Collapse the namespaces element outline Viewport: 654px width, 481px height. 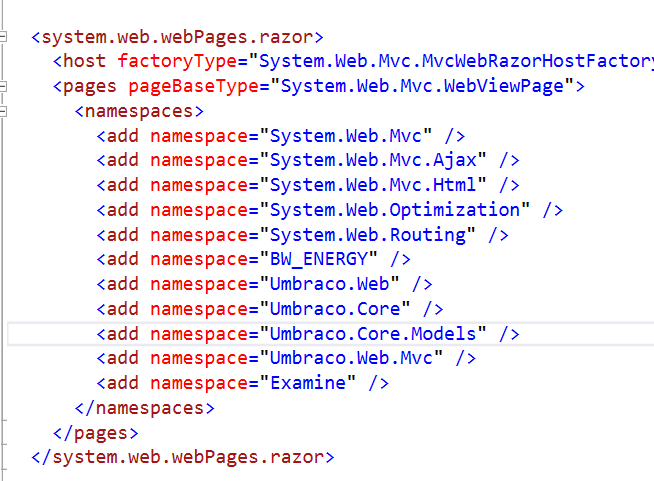(x=4, y=111)
